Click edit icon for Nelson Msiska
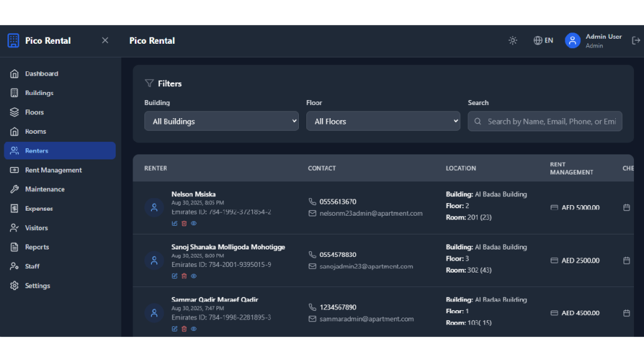 coord(174,223)
